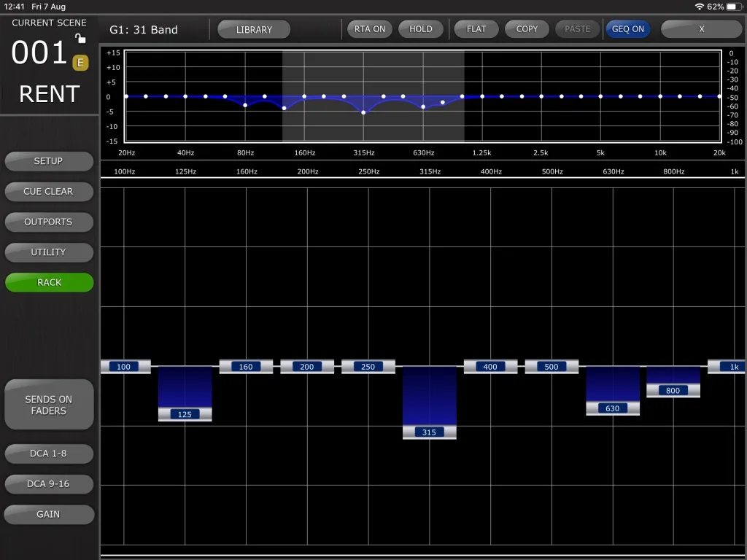This screenshot has width=747, height=560.
Task: Click the scene lock icon
Action: tap(80, 38)
